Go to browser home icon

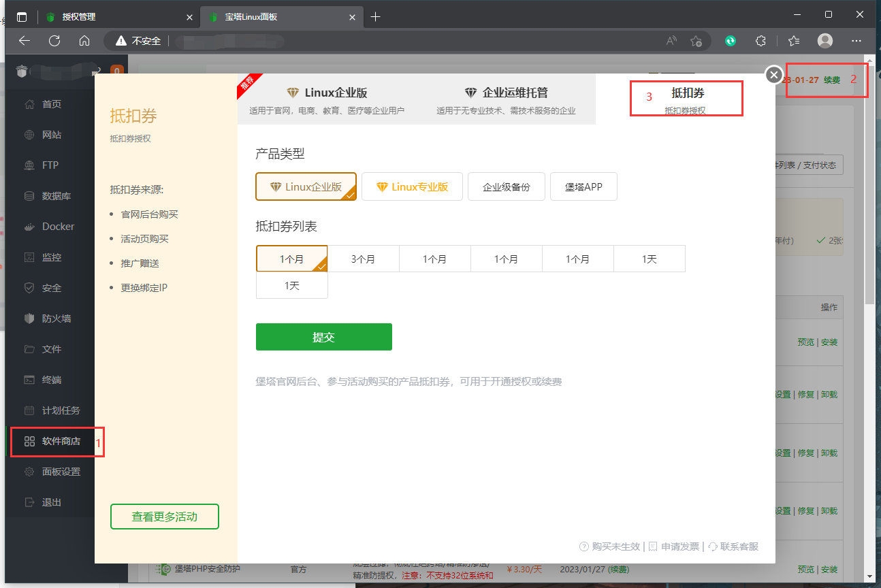(x=84, y=41)
